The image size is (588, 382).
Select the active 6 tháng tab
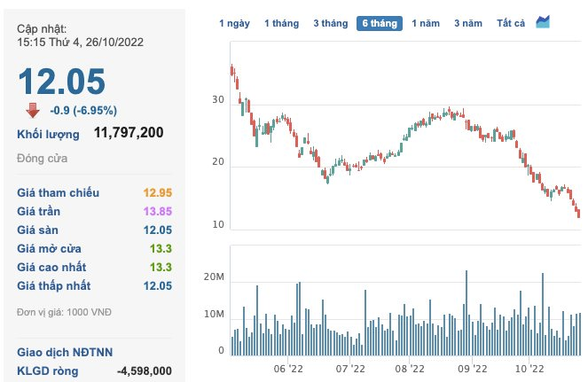(379, 24)
